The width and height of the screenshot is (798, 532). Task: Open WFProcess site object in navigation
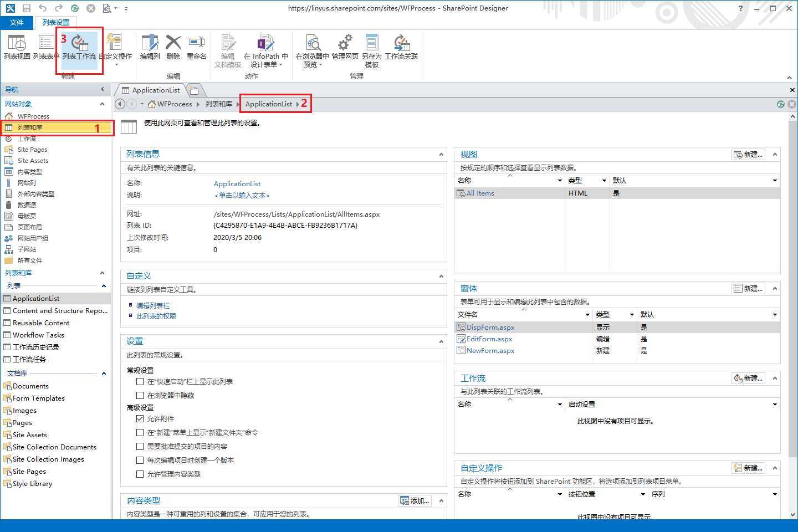[33, 116]
